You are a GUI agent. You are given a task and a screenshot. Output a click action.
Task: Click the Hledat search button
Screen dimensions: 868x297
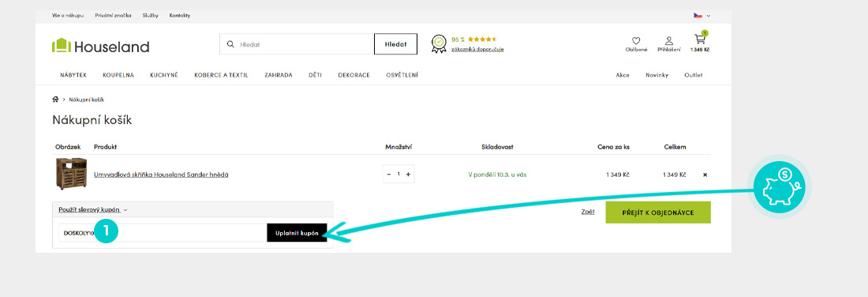click(x=396, y=44)
